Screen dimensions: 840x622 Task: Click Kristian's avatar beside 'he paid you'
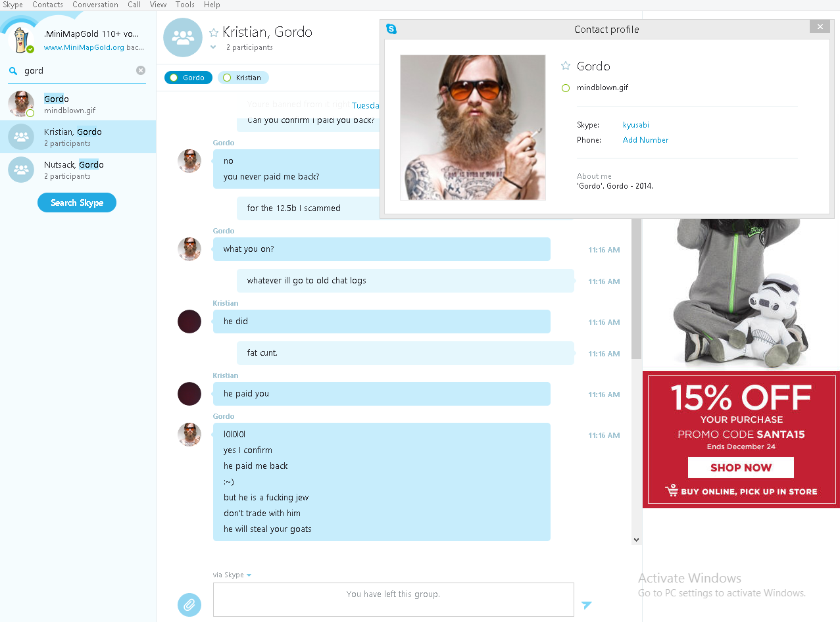189,394
